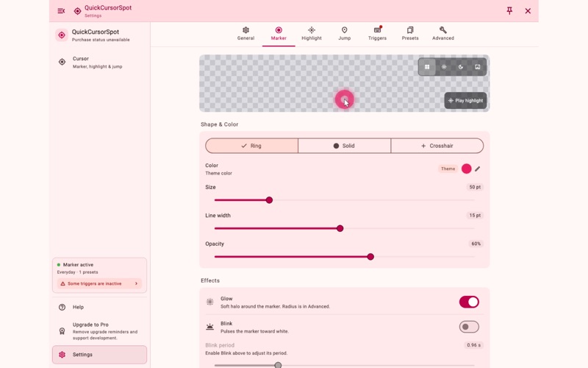Click the 60% opacity value
This screenshot has height=368, width=588.
(x=476, y=244)
